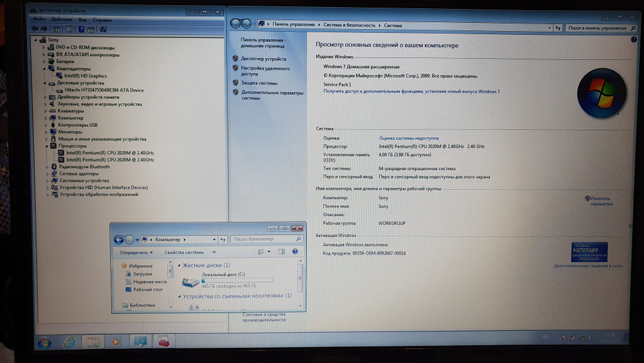Click the Help icon in Device Manager toolbar
644x363 pixels.
tap(82, 28)
